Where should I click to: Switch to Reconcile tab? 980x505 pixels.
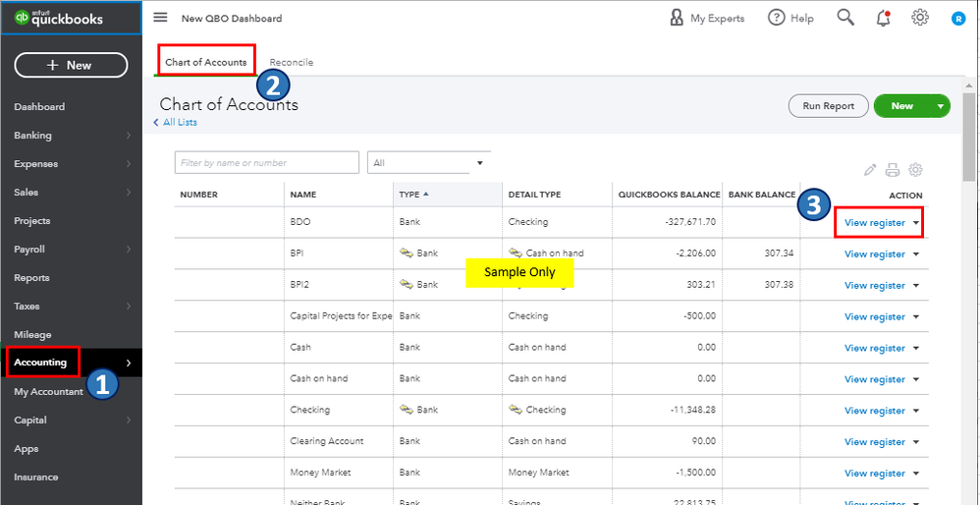point(292,63)
